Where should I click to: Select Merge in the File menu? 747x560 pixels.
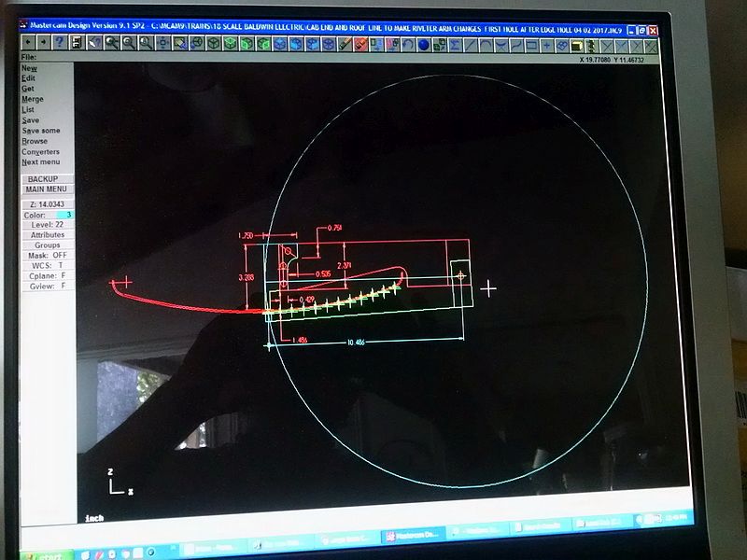33,99
